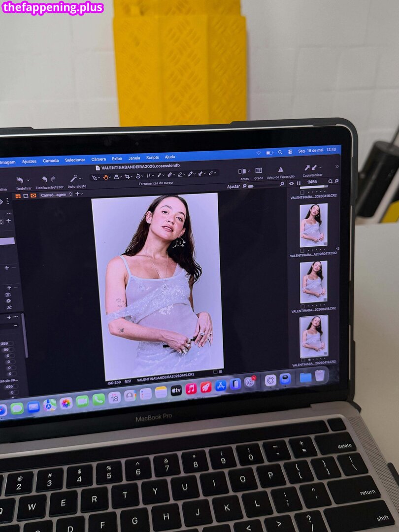Open the Scripts menu
Viewport: 399px width, 532px height.
click(152, 158)
